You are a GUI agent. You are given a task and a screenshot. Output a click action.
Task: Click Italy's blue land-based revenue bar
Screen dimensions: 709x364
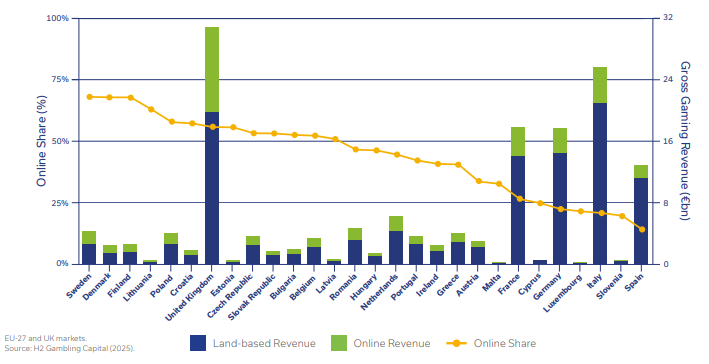coord(600,184)
